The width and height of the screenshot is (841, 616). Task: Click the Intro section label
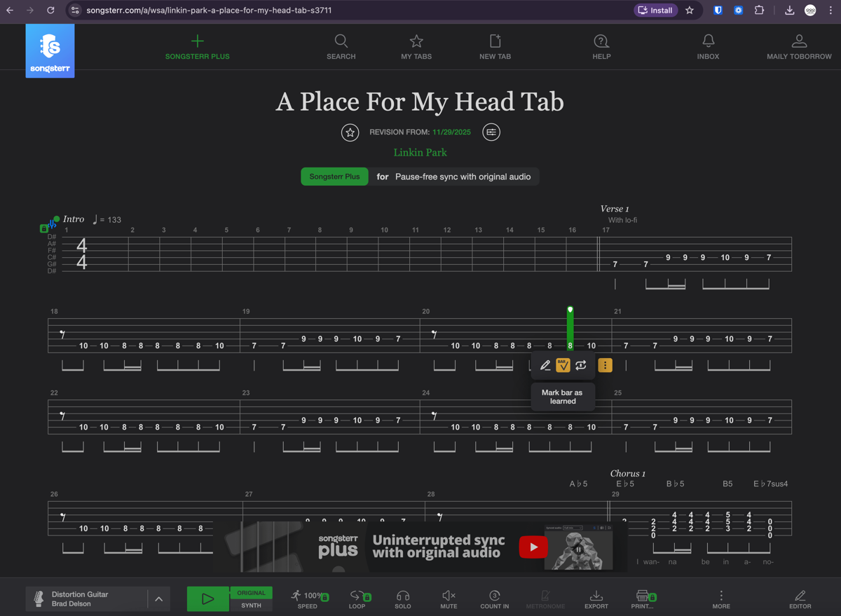(x=74, y=219)
